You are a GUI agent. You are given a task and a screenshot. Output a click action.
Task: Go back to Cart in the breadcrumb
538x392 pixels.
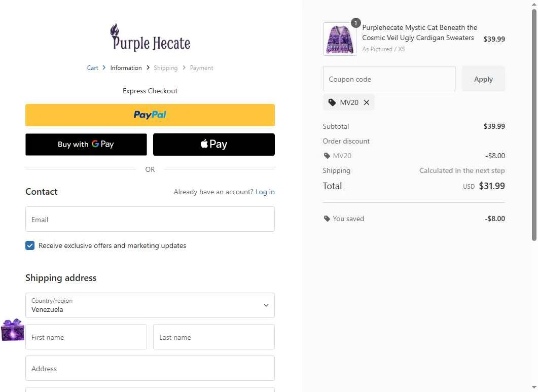coord(92,68)
